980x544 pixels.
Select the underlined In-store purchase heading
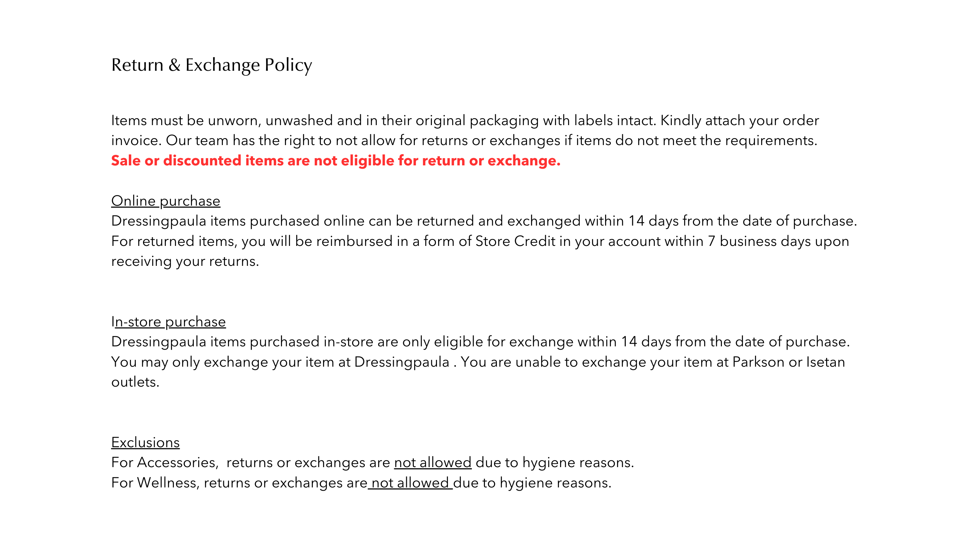tap(168, 322)
